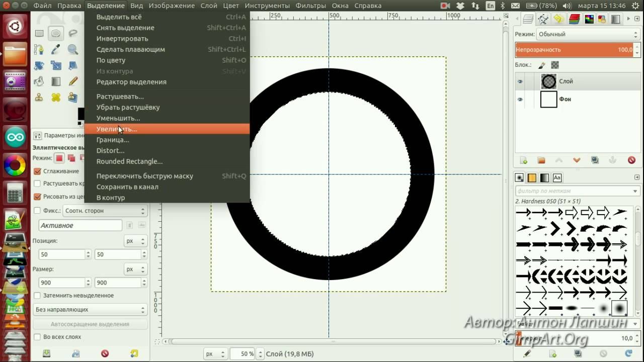Viewport: 644px width, 362px height.
Task: Hide the Слой layer eye icon
Action: [x=520, y=81]
